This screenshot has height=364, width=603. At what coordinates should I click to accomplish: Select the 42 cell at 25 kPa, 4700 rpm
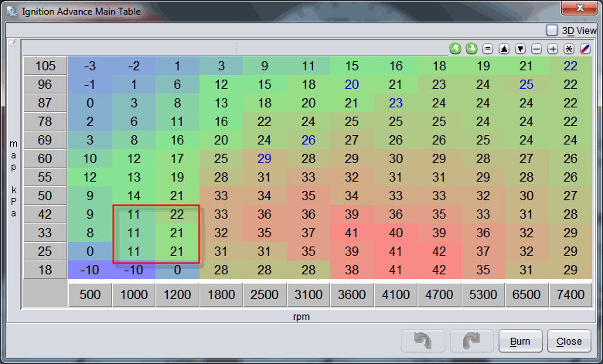pyautogui.click(x=439, y=251)
